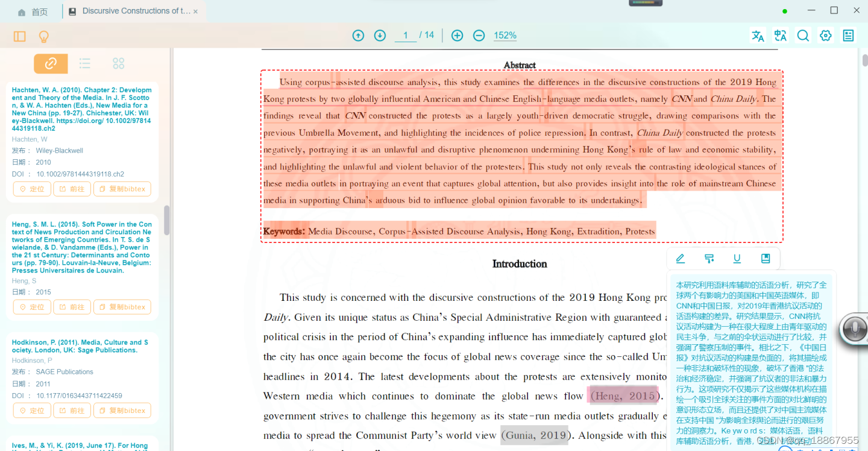Click 前往 for Hodkinson reference
The image size is (868, 451).
click(x=72, y=411)
